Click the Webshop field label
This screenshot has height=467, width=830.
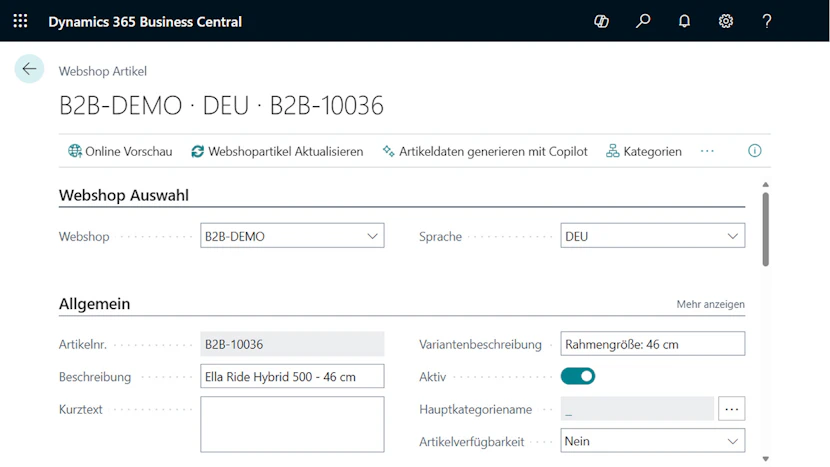tap(84, 237)
